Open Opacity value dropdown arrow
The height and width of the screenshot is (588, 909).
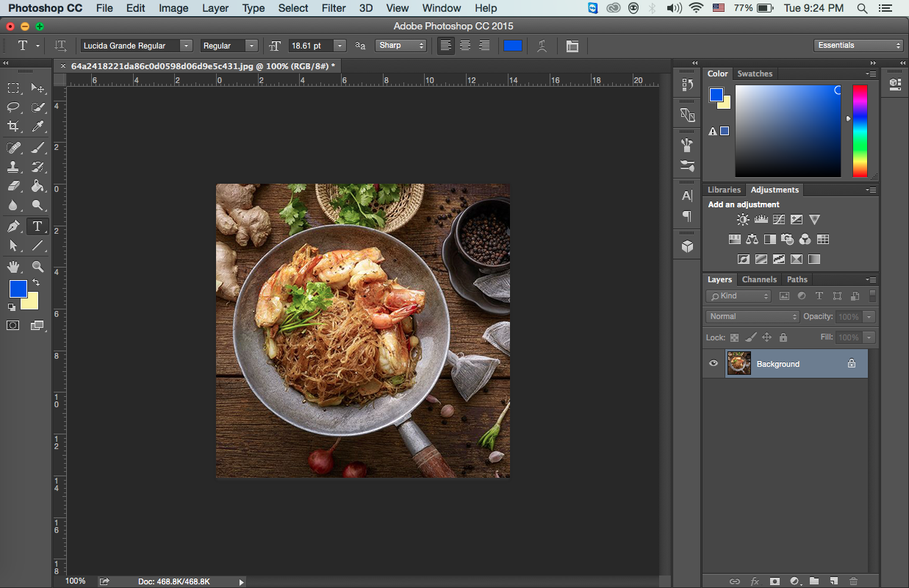869,317
